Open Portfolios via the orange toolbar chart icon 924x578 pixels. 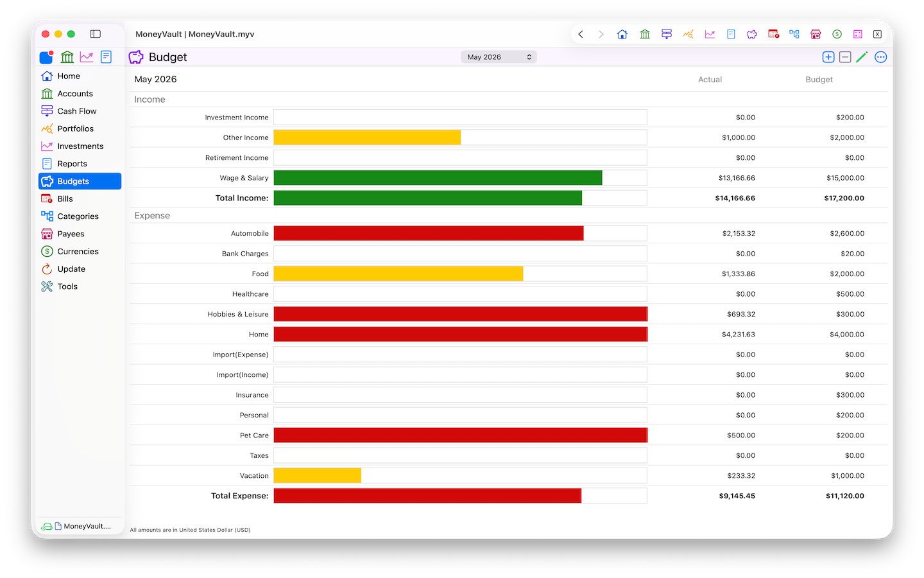coord(689,34)
